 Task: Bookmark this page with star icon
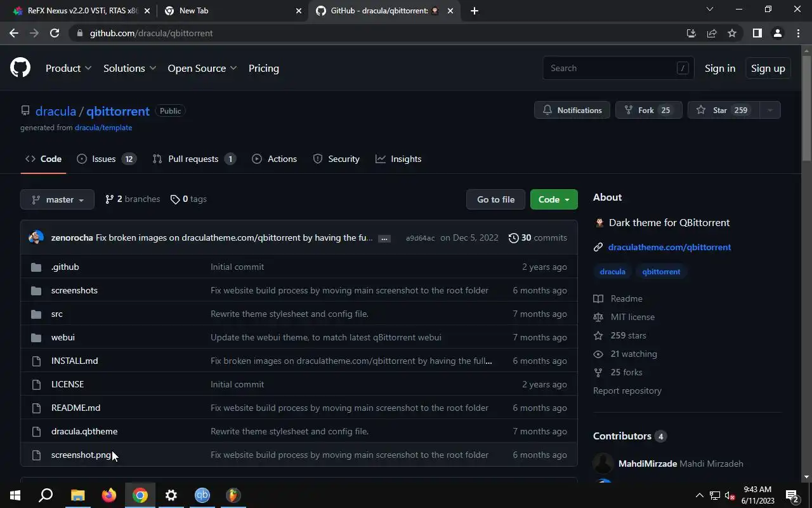pyautogui.click(x=732, y=33)
